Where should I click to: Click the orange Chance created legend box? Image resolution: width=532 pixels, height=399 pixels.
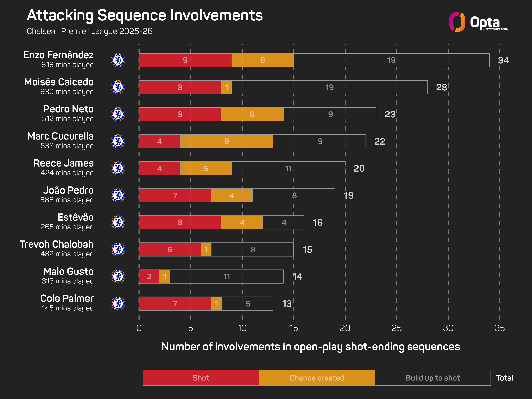(x=317, y=378)
